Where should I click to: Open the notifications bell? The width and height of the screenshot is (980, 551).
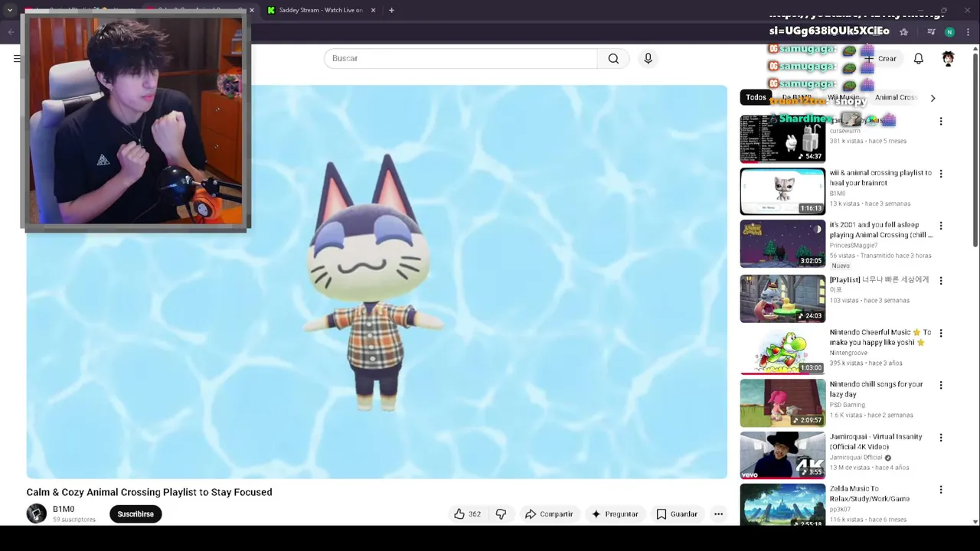coord(918,58)
